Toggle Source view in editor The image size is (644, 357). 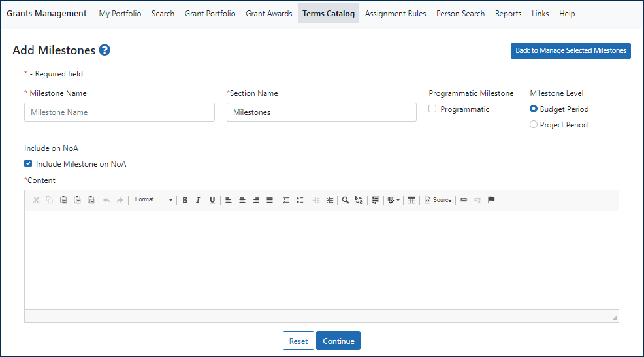point(438,200)
